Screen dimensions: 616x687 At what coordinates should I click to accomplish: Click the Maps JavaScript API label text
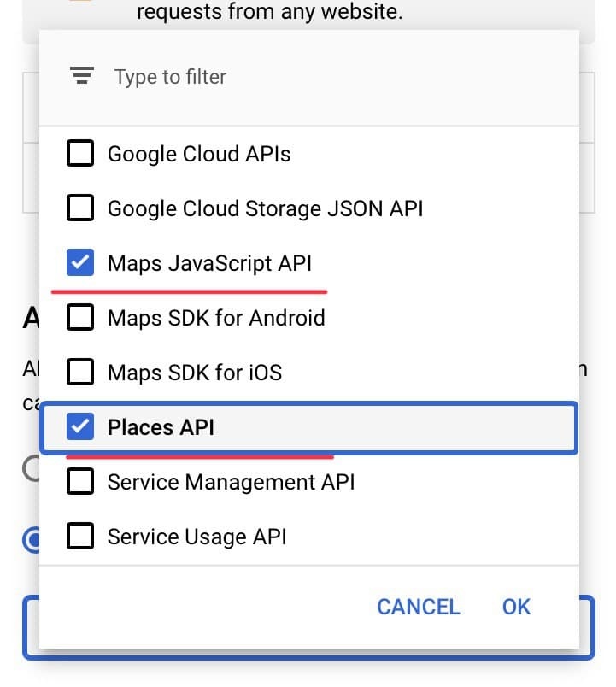click(x=210, y=264)
